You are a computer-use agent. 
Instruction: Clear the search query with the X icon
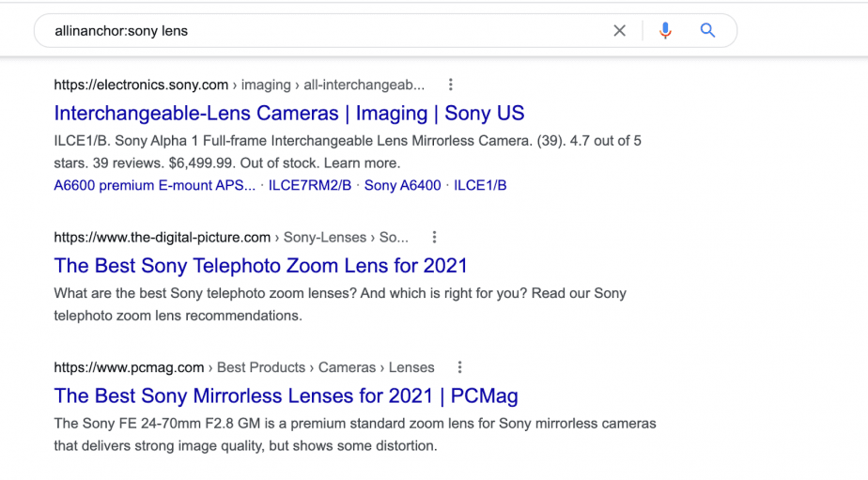619,30
